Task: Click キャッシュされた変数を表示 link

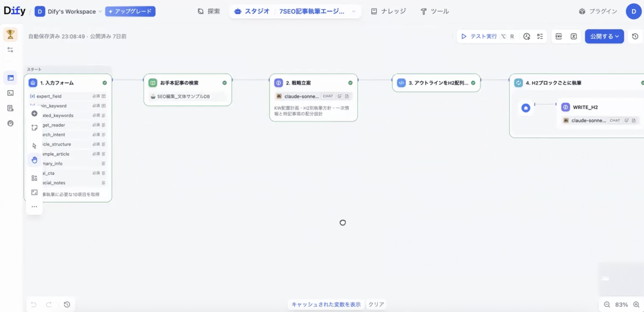Action: [x=326, y=304]
